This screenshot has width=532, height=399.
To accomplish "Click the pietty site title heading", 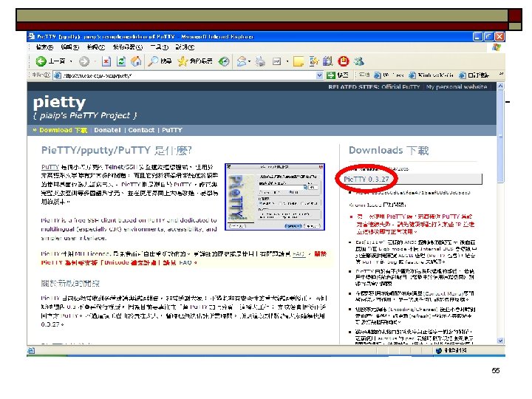I will point(59,102).
